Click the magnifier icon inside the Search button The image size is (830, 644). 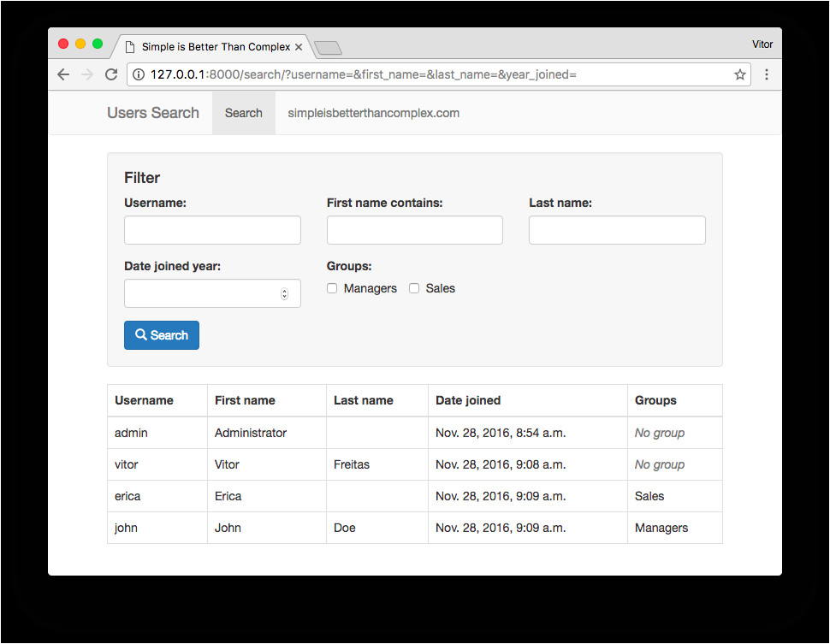(x=142, y=334)
